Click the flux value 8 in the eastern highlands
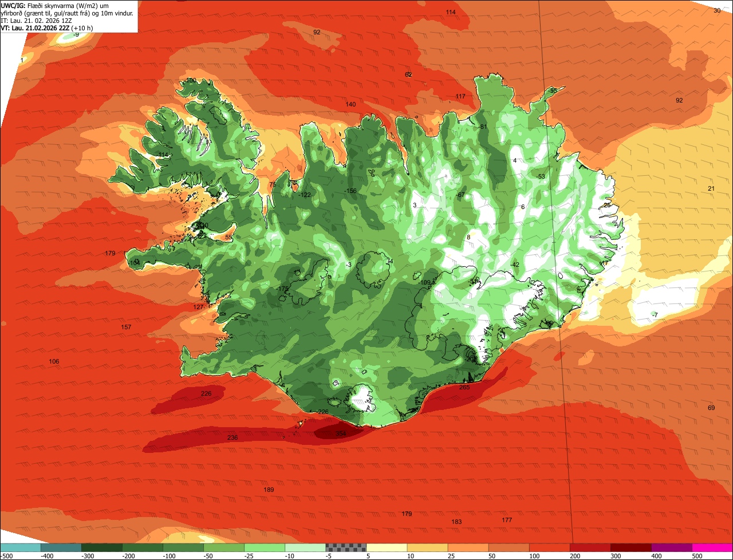The image size is (733, 560). (x=468, y=237)
